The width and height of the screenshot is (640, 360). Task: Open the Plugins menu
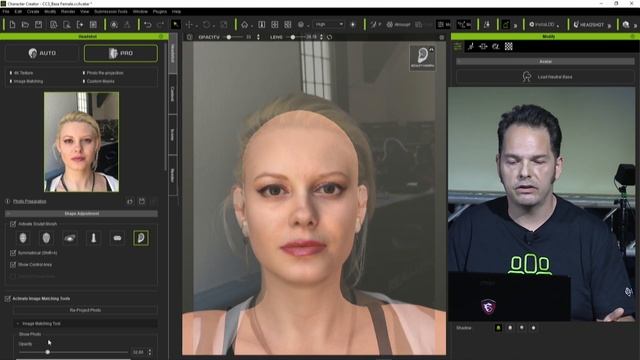[160, 12]
